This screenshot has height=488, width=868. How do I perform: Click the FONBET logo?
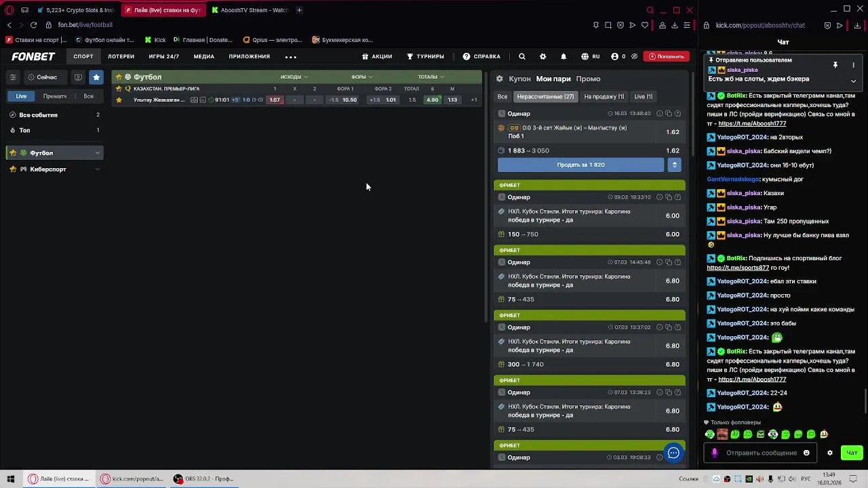tap(33, 56)
